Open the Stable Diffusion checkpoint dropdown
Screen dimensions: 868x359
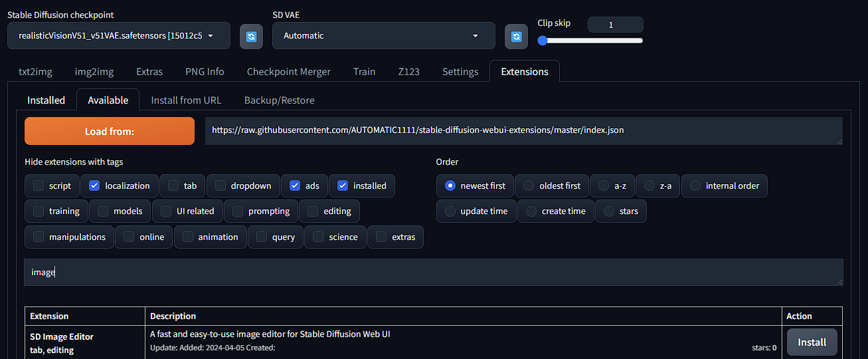tap(119, 36)
